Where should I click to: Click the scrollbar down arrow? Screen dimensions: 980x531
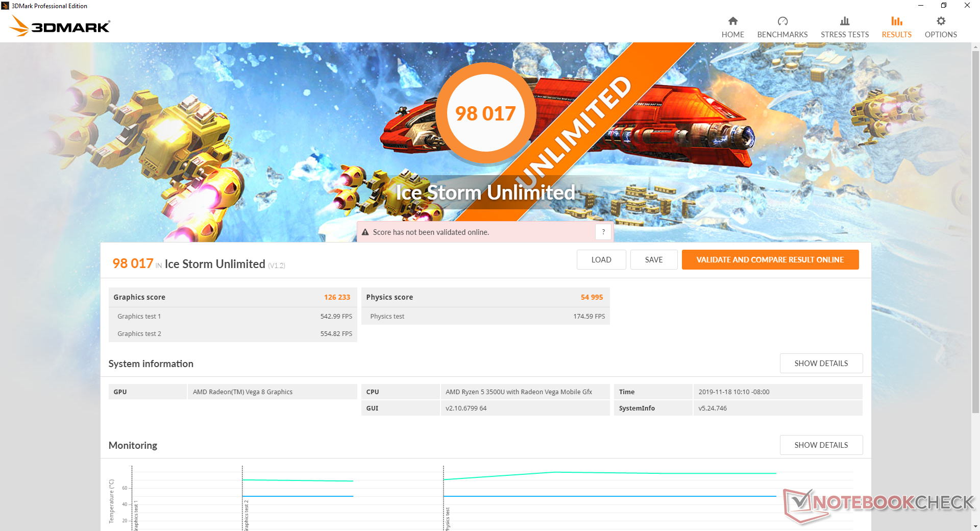click(975, 526)
